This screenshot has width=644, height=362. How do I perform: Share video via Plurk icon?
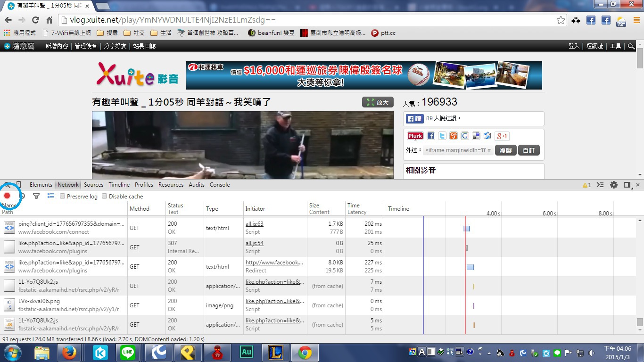coord(415,136)
